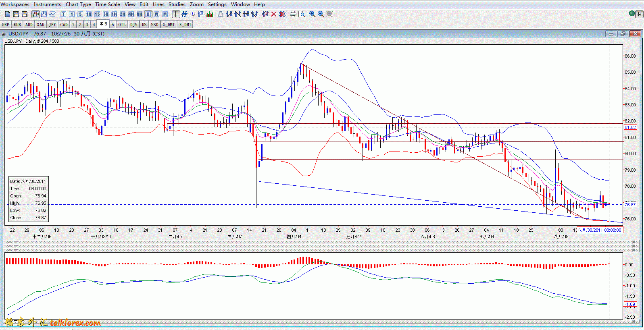This screenshot has width=644, height=330.
Task: Click the edit line icon with red mark
Action: (265, 14)
